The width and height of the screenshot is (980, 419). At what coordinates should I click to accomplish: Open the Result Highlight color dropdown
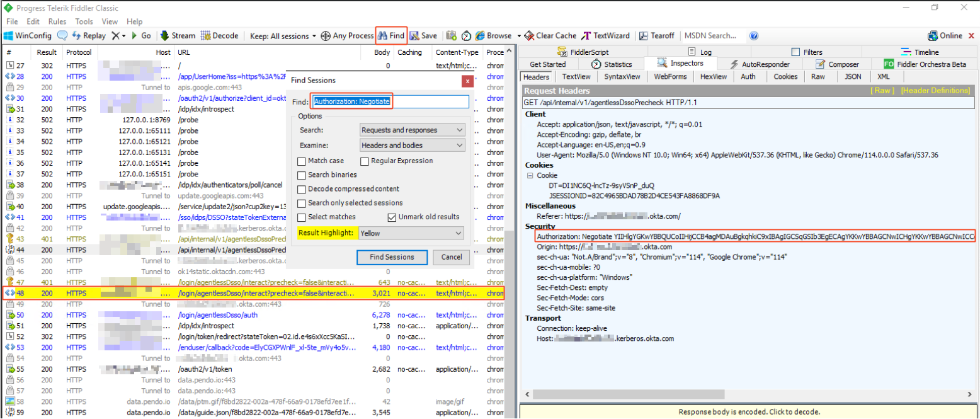point(411,233)
